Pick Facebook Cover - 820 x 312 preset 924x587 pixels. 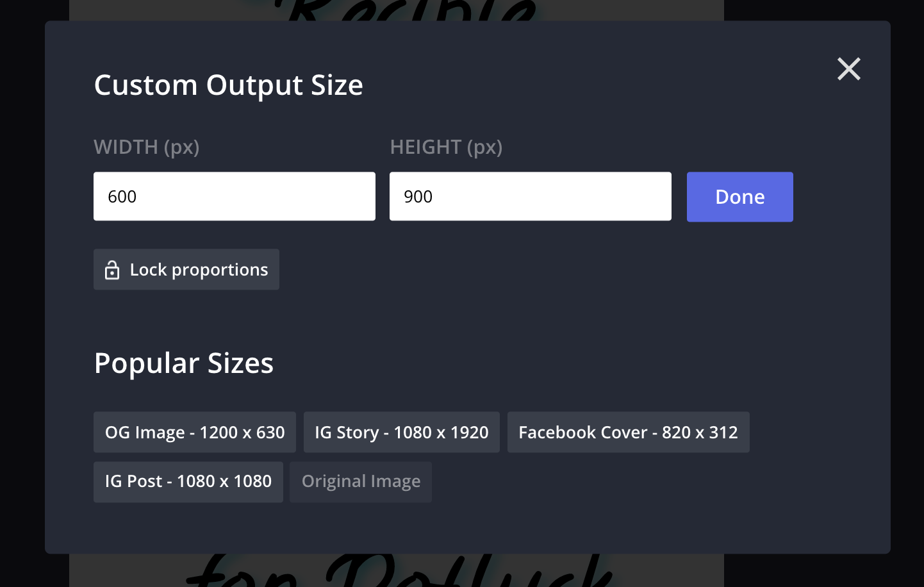[628, 433]
